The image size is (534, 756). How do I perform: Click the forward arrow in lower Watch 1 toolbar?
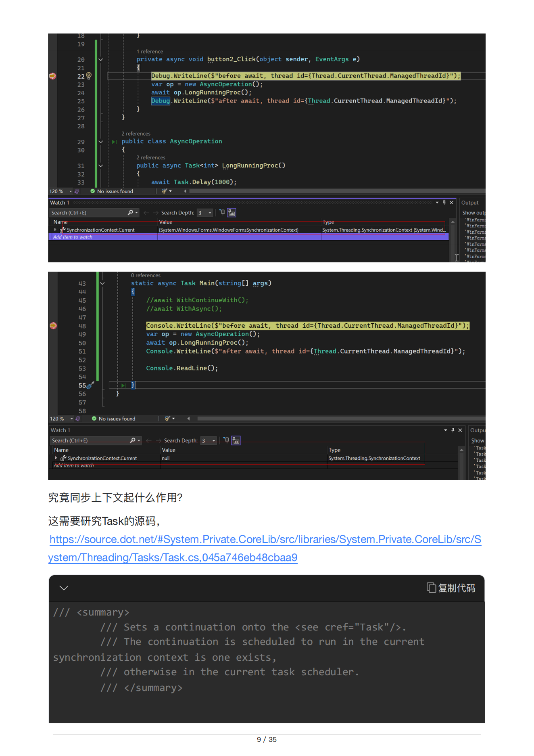[x=159, y=440]
